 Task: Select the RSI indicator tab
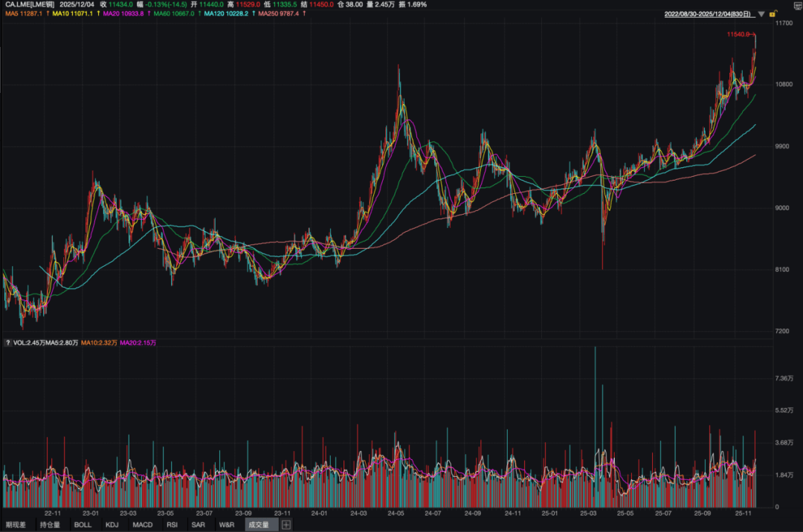coord(172,525)
